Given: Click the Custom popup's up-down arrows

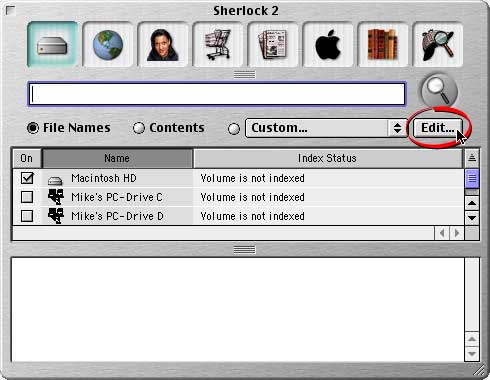Looking at the screenshot, I should pyautogui.click(x=397, y=128).
